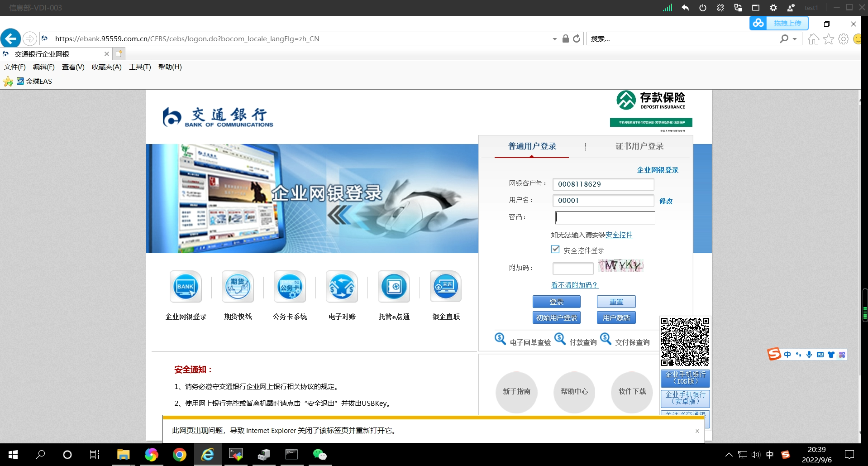Open Google Chrome from the taskbar

[180, 455]
